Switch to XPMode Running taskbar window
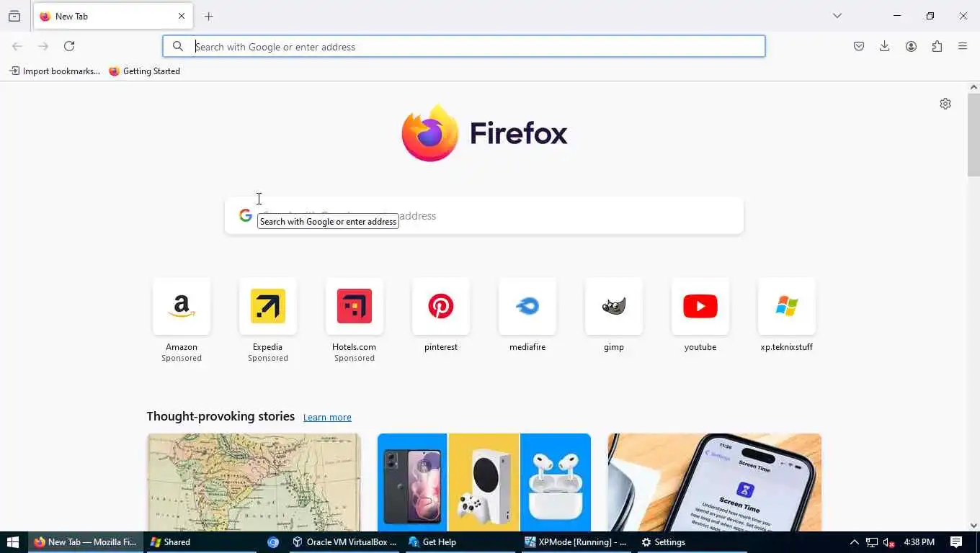Image resolution: width=980 pixels, height=553 pixels. click(x=576, y=542)
